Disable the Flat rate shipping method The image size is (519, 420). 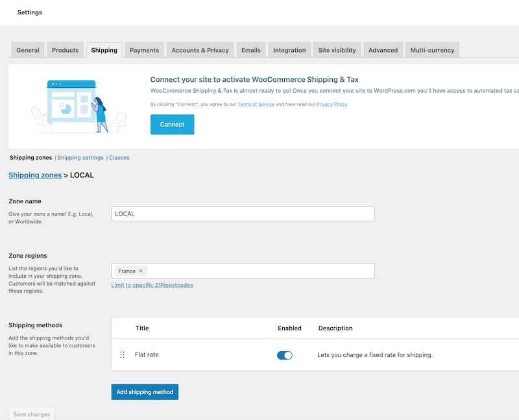[284, 355]
